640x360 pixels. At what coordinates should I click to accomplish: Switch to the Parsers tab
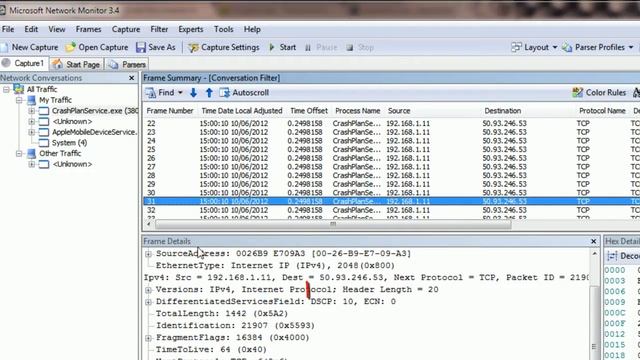(x=127, y=64)
